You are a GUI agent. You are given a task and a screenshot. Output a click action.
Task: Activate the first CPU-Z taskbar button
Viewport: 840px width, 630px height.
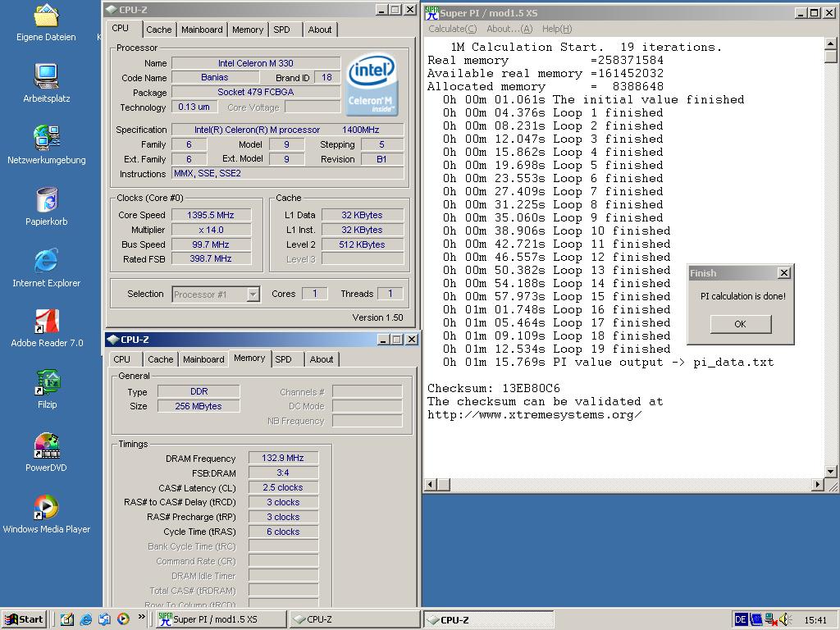point(354,619)
